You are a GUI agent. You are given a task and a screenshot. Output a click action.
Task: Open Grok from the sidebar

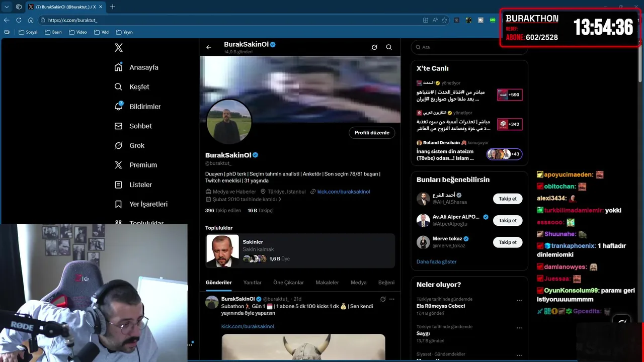(130, 145)
